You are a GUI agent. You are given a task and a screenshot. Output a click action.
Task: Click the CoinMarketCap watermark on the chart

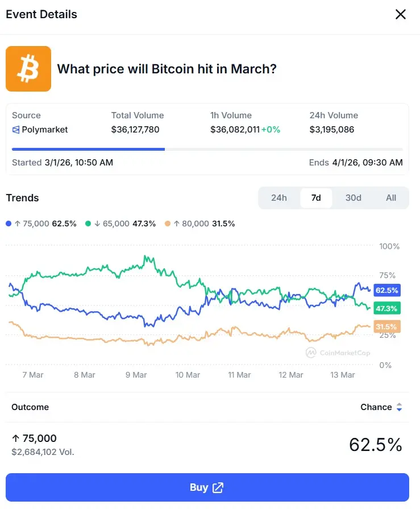point(339,353)
